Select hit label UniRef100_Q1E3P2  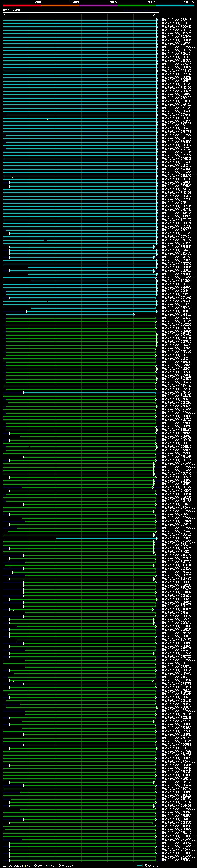click(x=177, y=349)
